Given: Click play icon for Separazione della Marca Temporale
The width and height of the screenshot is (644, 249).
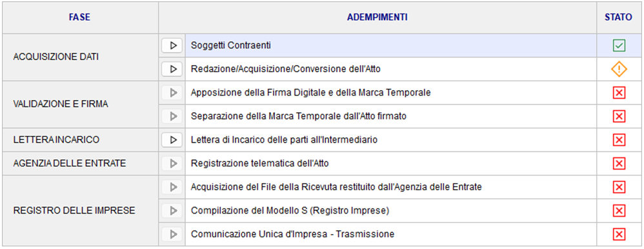Looking at the screenshot, I should point(172,117).
